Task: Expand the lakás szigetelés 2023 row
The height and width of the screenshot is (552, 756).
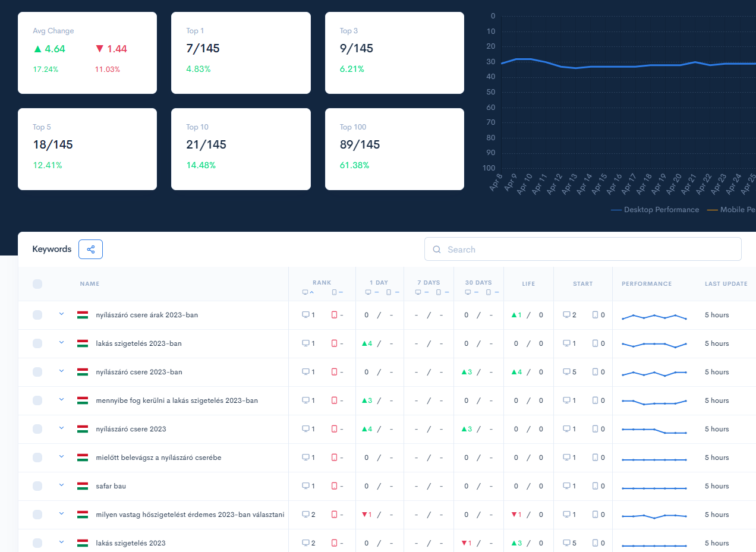Action: point(61,542)
